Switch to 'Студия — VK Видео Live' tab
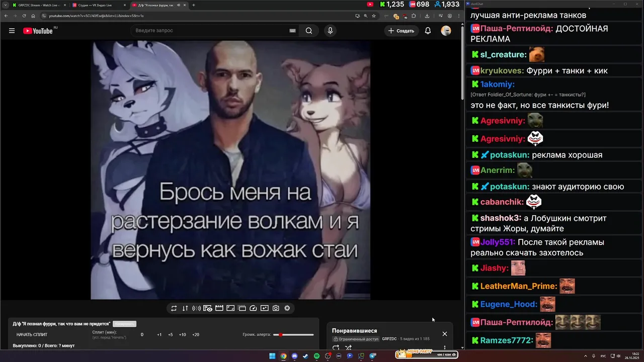 [99, 5]
